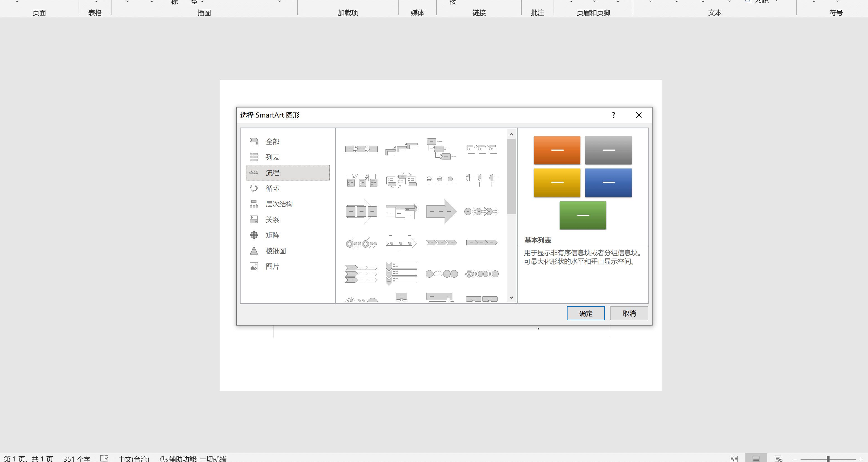868x462 pixels.
Task: Click the 确定 button
Action: [585, 314]
